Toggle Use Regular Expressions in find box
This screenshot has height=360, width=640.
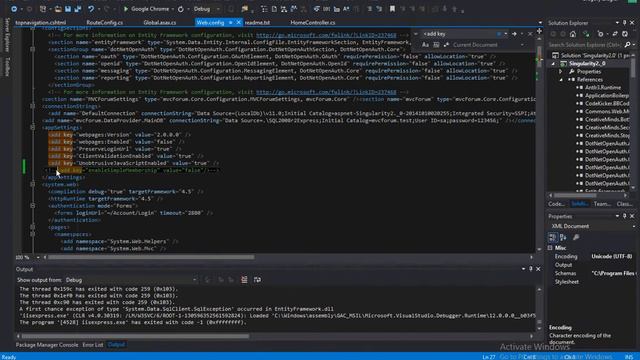(x=447, y=45)
